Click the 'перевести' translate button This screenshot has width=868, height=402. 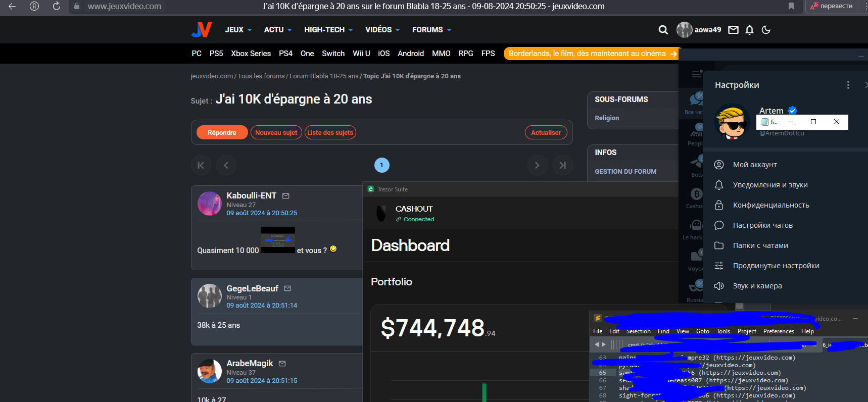832,6
